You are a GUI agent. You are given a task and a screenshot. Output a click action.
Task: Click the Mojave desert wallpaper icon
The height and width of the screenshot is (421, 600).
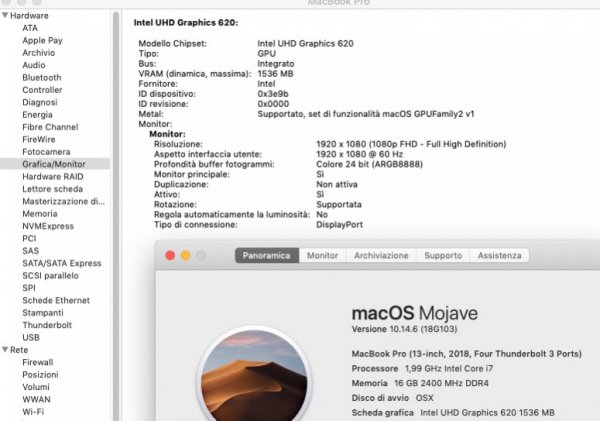254,375
